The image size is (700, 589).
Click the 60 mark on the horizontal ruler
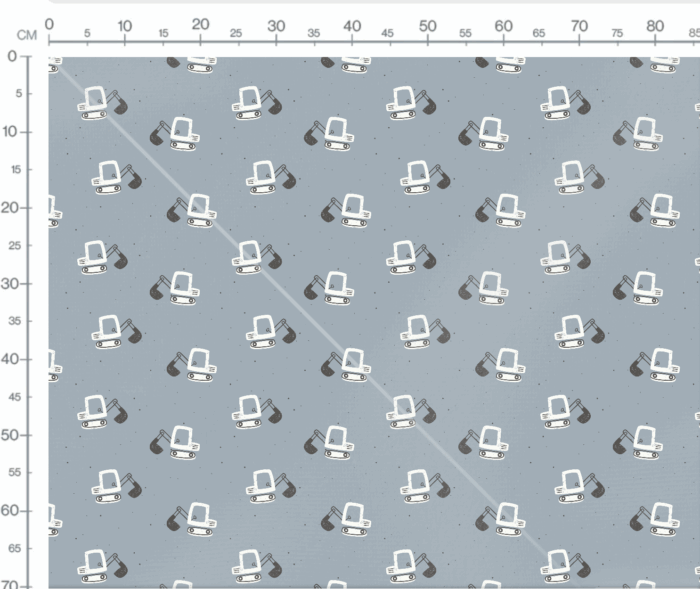pyautogui.click(x=504, y=26)
